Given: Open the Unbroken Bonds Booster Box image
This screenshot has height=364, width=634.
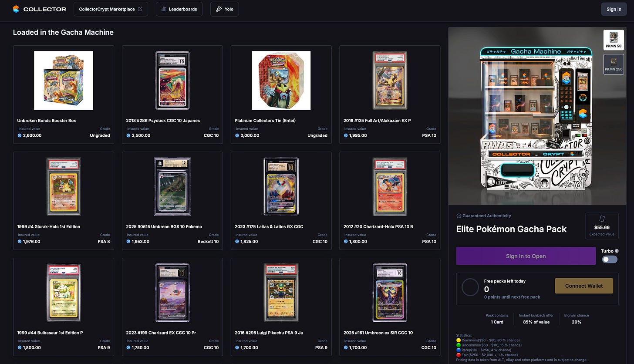Looking at the screenshot, I should point(64,80).
